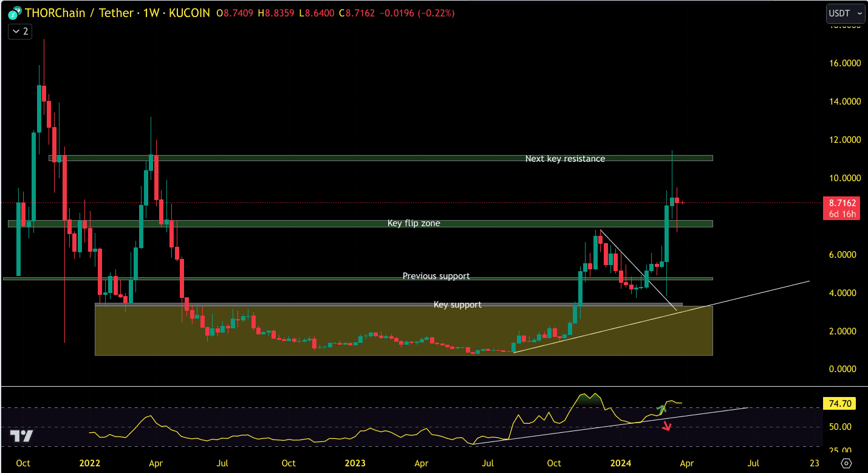The width and height of the screenshot is (868, 473).
Task: Click the 6.0000 price axis label
Action: click(841, 255)
